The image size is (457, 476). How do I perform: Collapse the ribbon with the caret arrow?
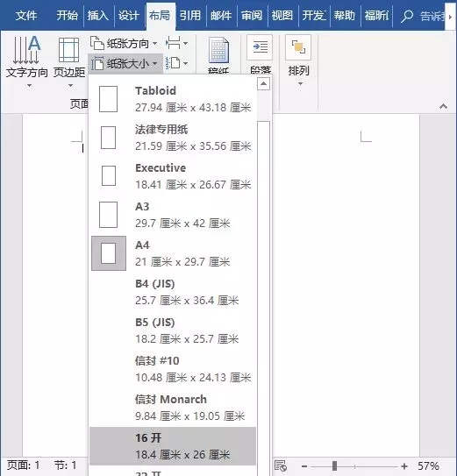pyautogui.click(x=443, y=106)
